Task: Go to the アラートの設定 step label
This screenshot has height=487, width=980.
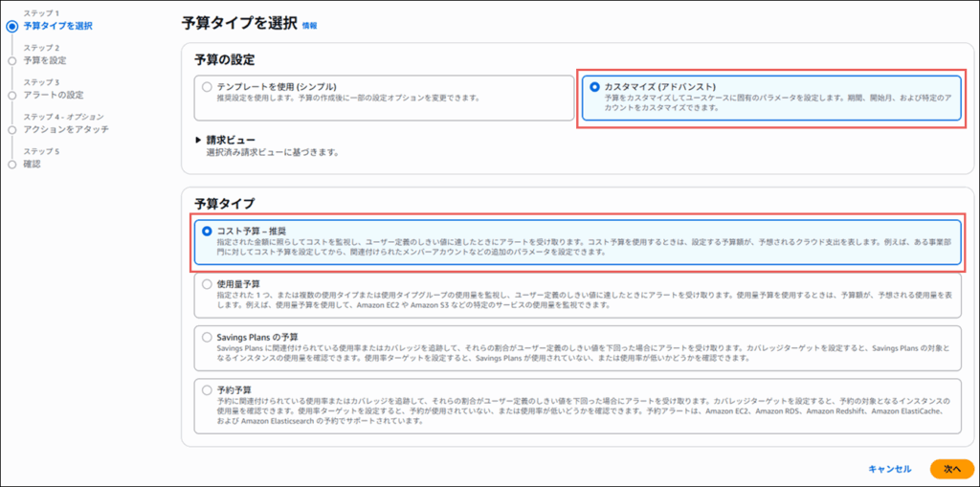Action: tap(53, 95)
